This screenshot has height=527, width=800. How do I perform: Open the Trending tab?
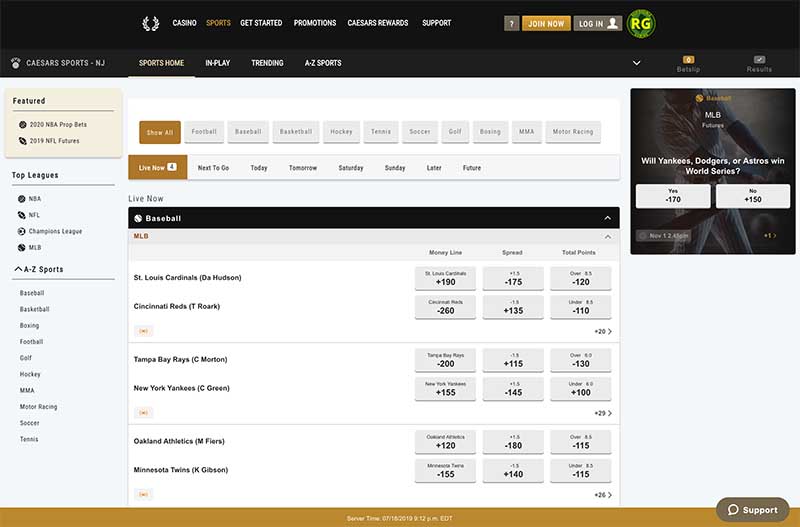[x=267, y=63]
